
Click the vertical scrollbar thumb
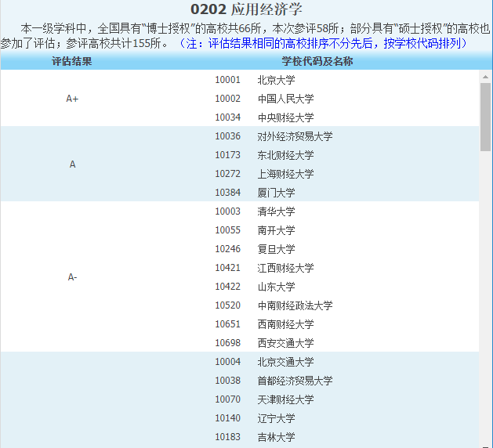[x=485, y=117]
